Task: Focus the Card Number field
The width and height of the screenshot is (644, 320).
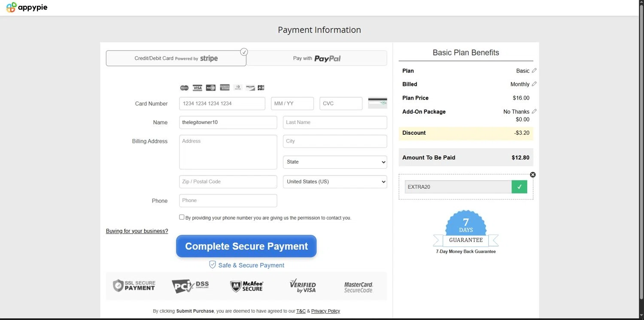Action: [222, 103]
